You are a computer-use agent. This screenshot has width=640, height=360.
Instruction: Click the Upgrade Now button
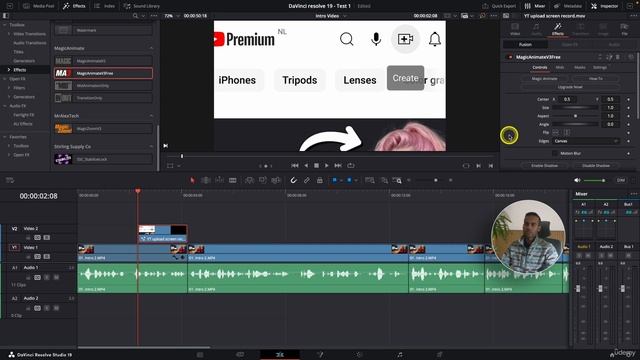570,87
